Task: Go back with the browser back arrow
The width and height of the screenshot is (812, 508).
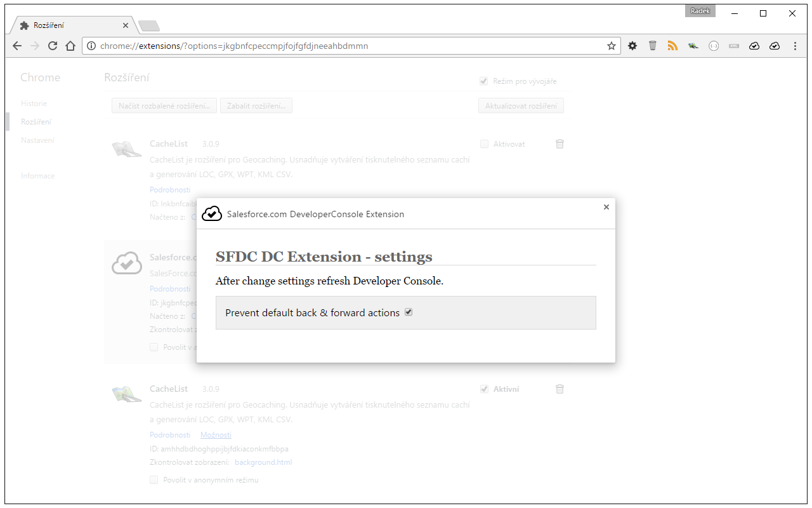Action: 17,46
